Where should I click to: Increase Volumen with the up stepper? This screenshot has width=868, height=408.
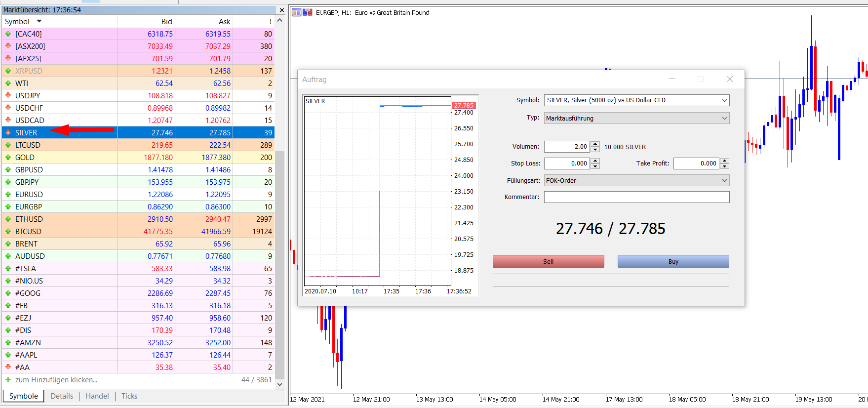click(x=595, y=144)
